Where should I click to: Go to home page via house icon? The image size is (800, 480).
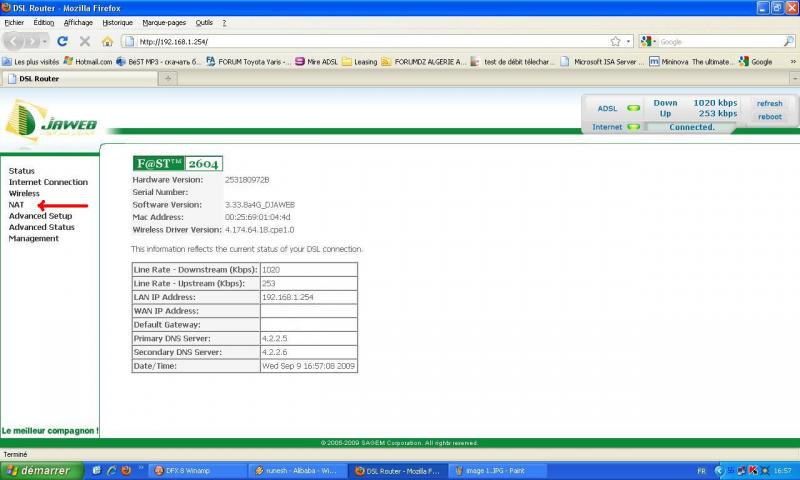click(x=107, y=41)
